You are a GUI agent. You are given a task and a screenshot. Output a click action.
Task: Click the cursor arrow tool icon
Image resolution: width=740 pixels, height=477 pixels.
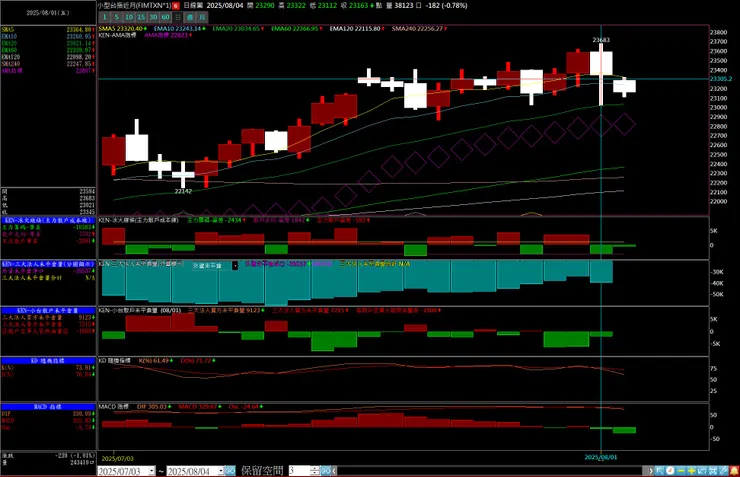(x=660, y=470)
